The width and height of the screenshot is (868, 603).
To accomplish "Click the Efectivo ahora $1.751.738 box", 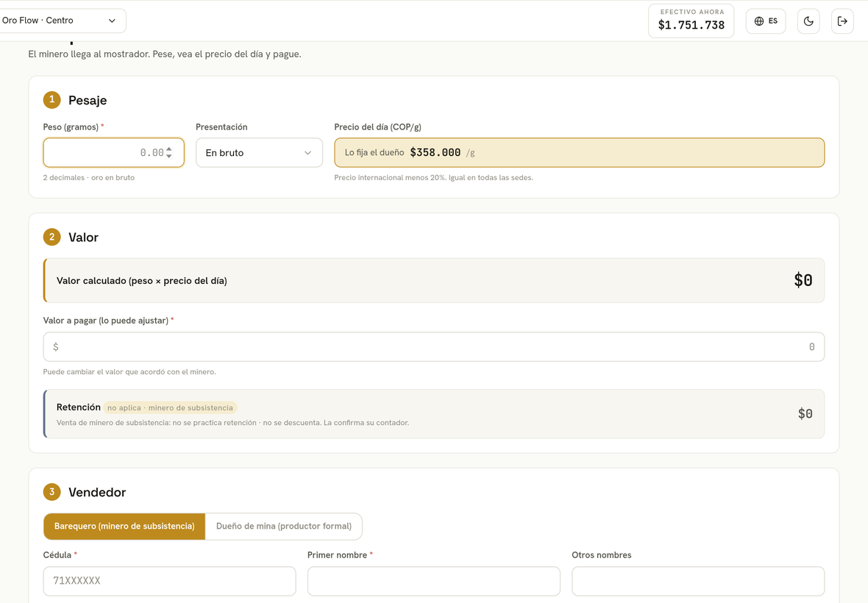I will coord(691,21).
